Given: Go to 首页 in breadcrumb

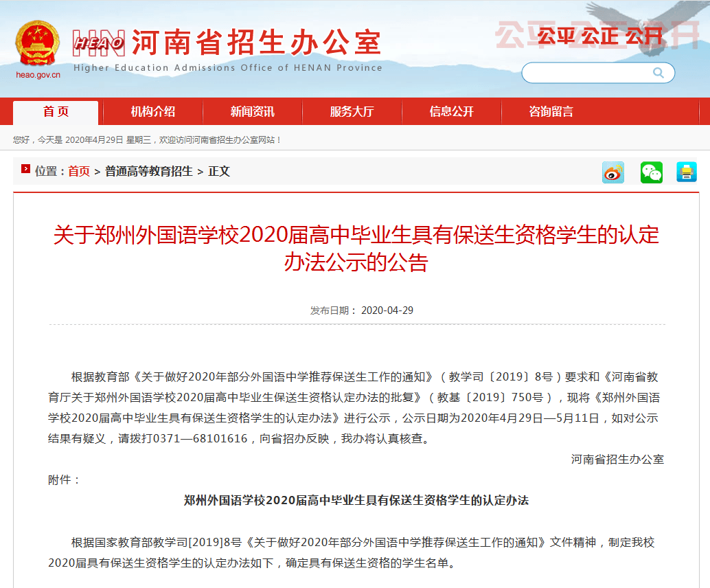Looking at the screenshot, I should point(79,171).
